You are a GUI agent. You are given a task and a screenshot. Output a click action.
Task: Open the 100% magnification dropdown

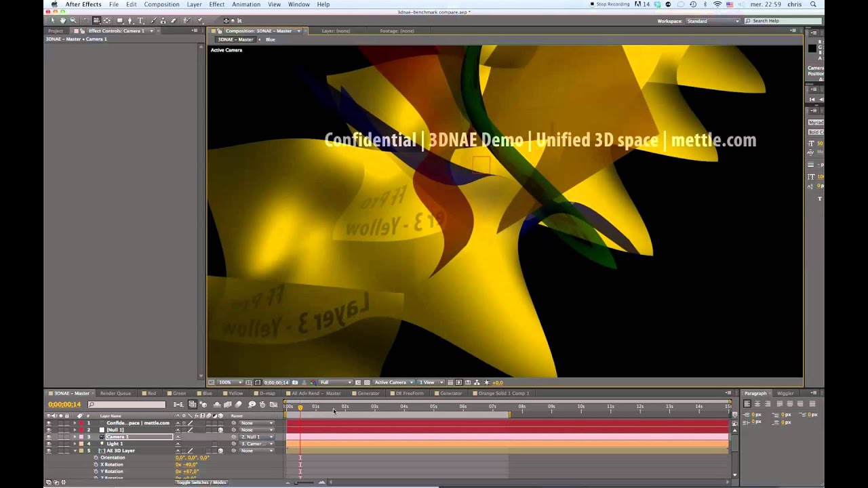tap(230, 382)
